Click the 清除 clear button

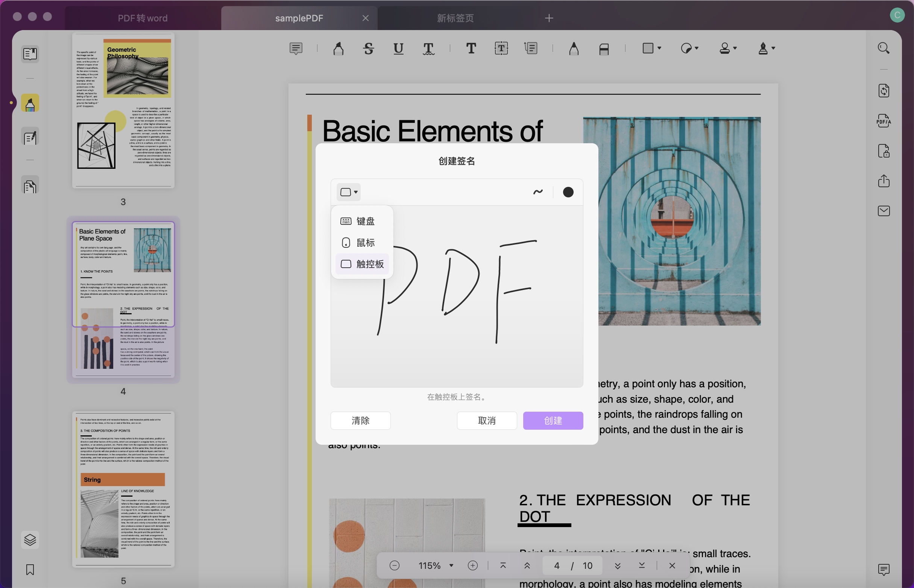361,420
